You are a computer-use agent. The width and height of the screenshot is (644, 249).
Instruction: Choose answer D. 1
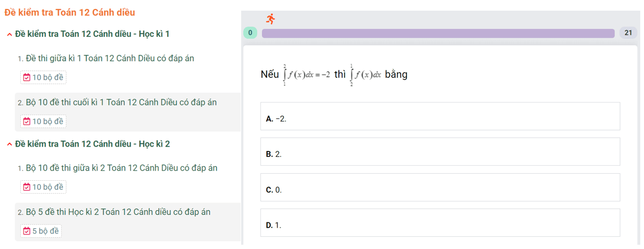pos(440,223)
